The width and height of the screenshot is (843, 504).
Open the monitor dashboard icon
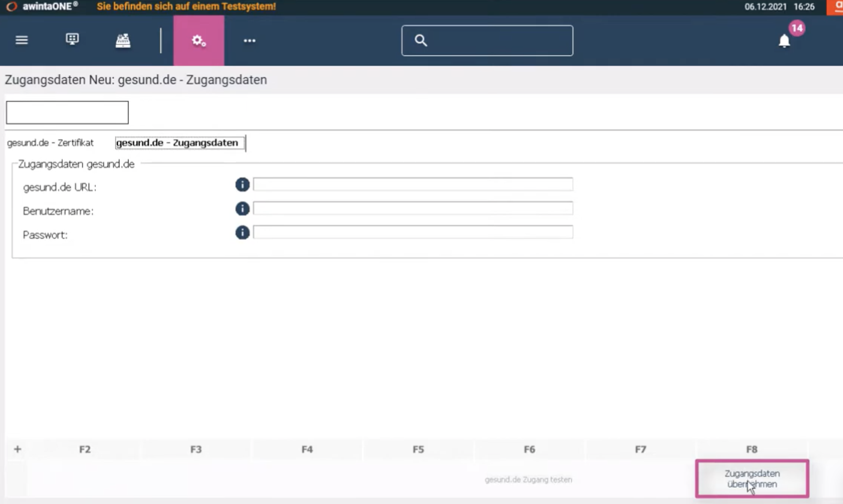72,39
